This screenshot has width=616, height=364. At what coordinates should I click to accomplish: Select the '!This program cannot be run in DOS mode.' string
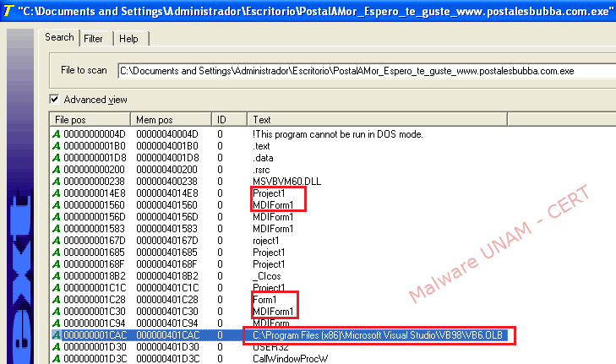tap(338, 134)
